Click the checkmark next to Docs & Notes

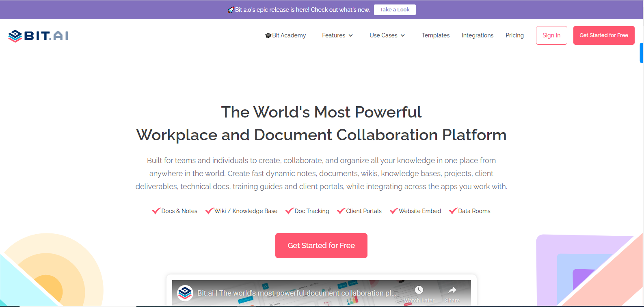pyautogui.click(x=156, y=211)
